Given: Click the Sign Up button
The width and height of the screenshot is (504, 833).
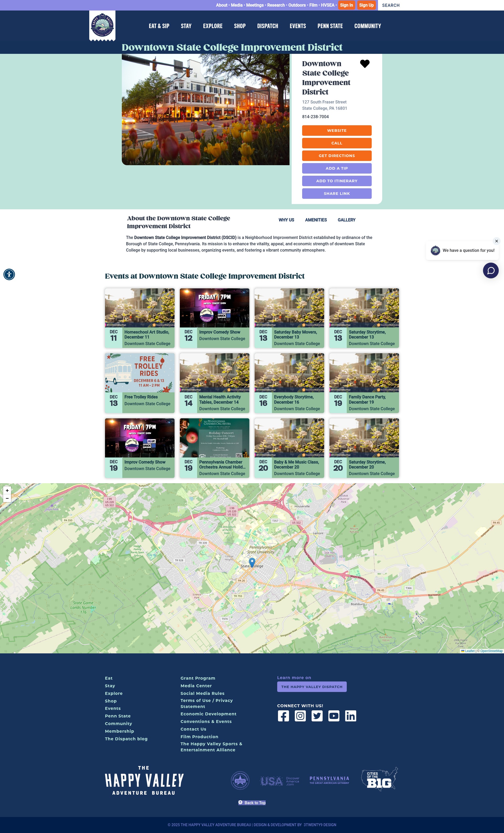Looking at the screenshot, I should coord(366,5).
